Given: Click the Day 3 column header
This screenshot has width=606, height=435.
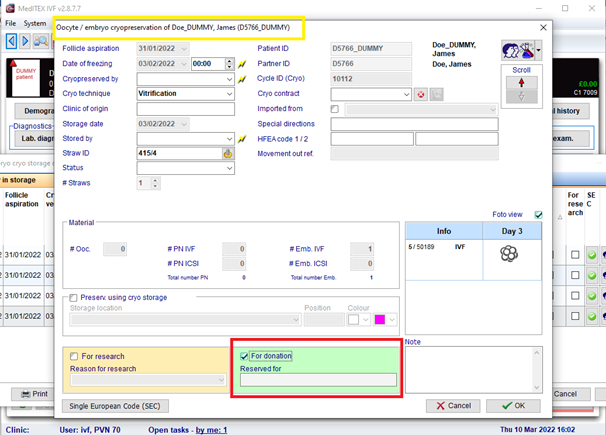Looking at the screenshot, I should pyautogui.click(x=512, y=231).
